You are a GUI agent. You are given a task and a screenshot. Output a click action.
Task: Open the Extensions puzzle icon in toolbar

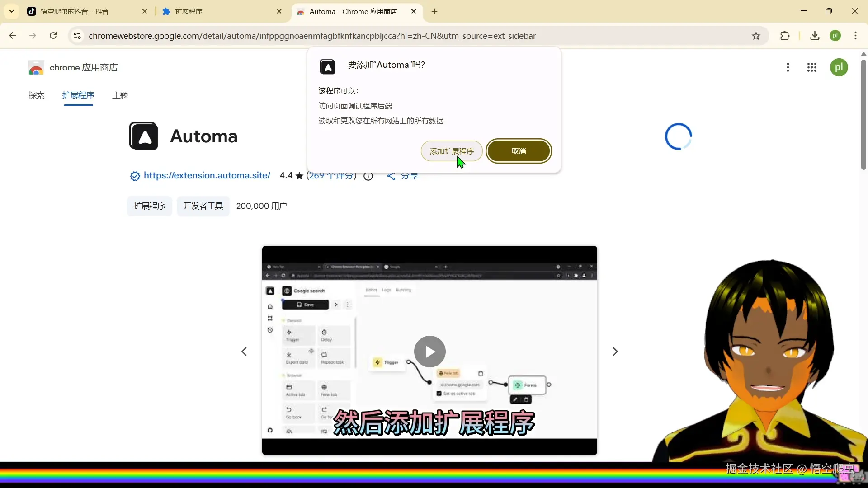coord(785,36)
